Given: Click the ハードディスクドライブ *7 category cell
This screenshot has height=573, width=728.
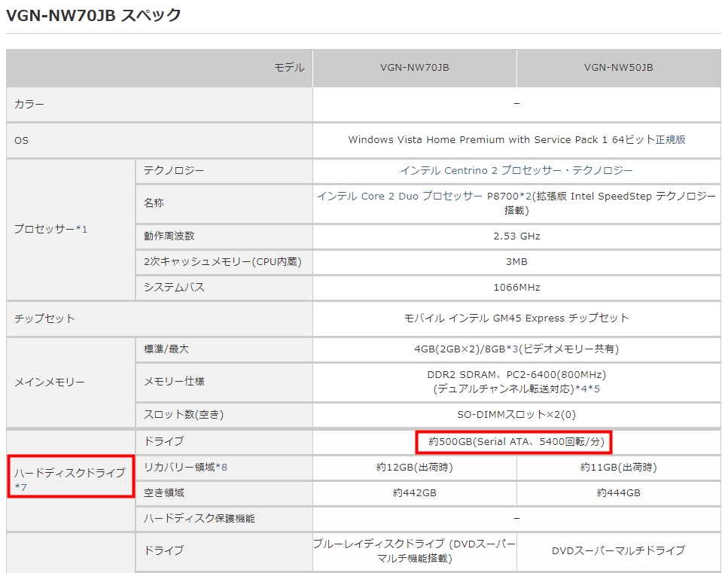Looking at the screenshot, I should [71, 480].
